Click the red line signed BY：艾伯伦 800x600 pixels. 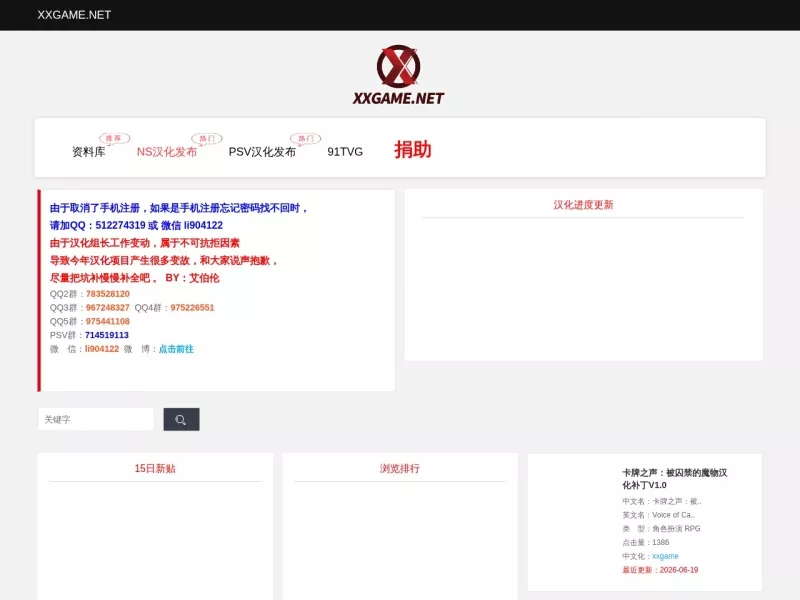click(x=134, y=278)
